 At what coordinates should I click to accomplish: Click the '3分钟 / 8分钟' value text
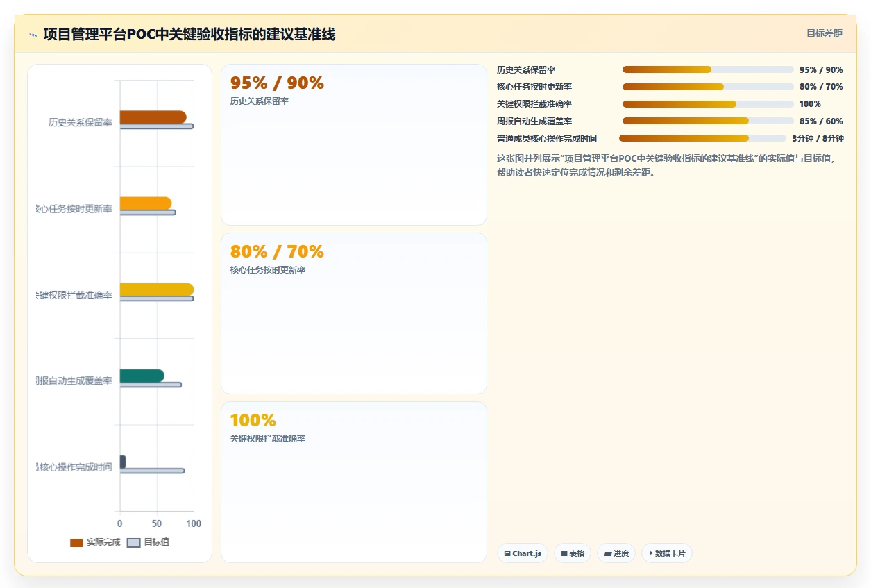click(818, 138)
